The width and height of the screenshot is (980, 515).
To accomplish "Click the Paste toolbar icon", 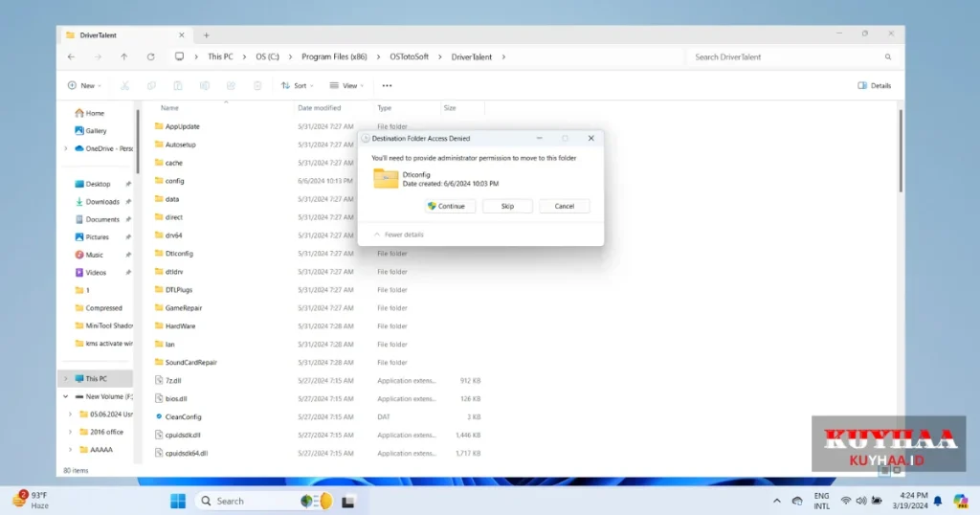I will (178, 85).
